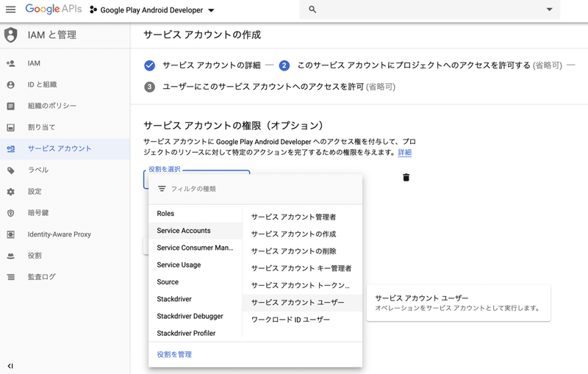Choose the サービス アカウントの削除 role
This screenshot has height=374, width=588.
302,251
